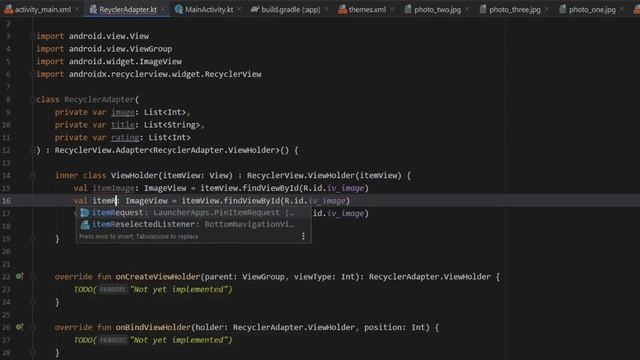Screen dimensions: 640x360
Task: Collapse the class RecyclerAdapter fold marker
Action: click(33, 99)
